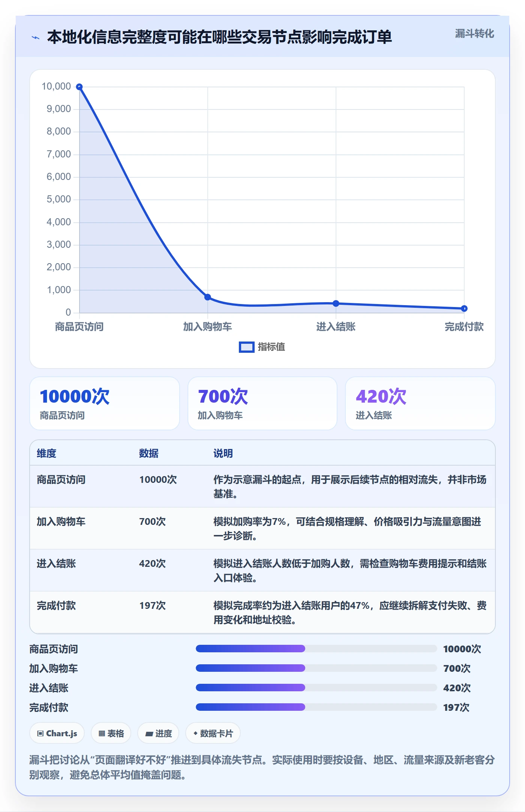
Task: Click the 加入购物车 x-axis label
Action: tap(207, 327)
